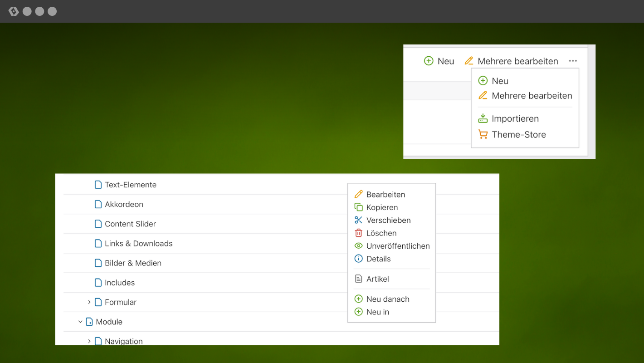The width and height of the screenshot is (644, 363).
Task: Open the Links & Downloads page
Action: [x=138, y=244]
